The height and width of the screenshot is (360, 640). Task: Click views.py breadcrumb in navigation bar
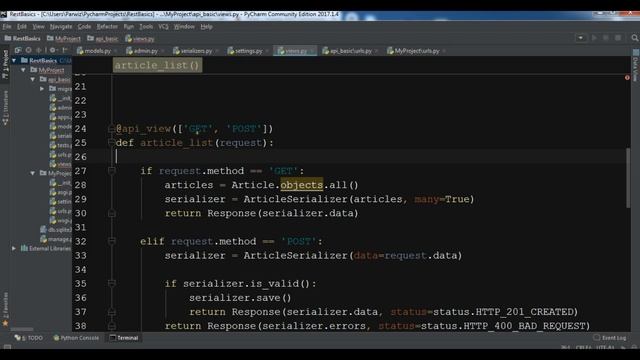pos(140,38)
